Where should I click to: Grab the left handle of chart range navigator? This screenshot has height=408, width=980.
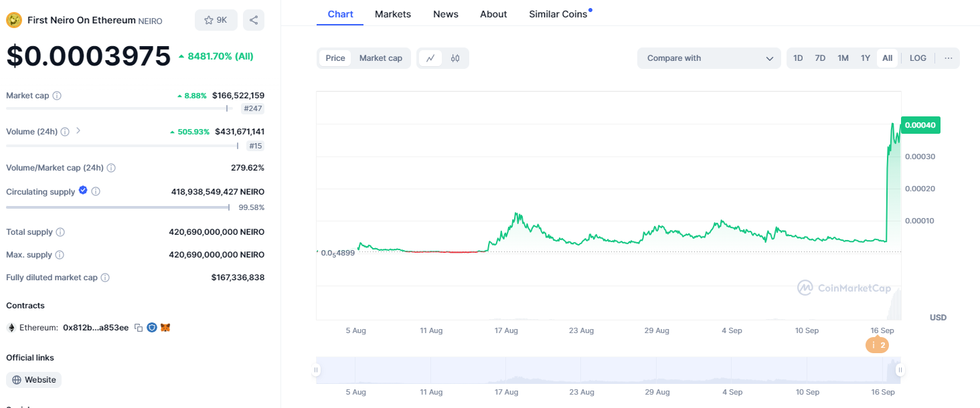click(317, 370)
